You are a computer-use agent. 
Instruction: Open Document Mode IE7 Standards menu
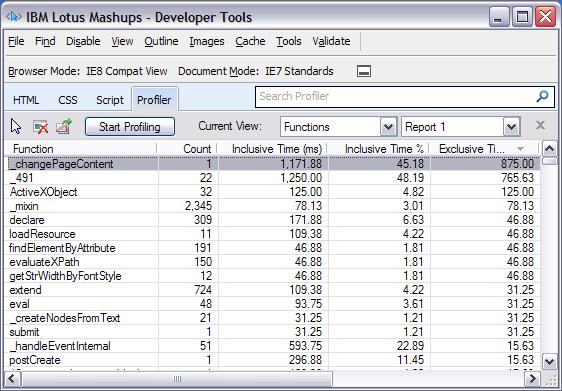coord(256,71)
